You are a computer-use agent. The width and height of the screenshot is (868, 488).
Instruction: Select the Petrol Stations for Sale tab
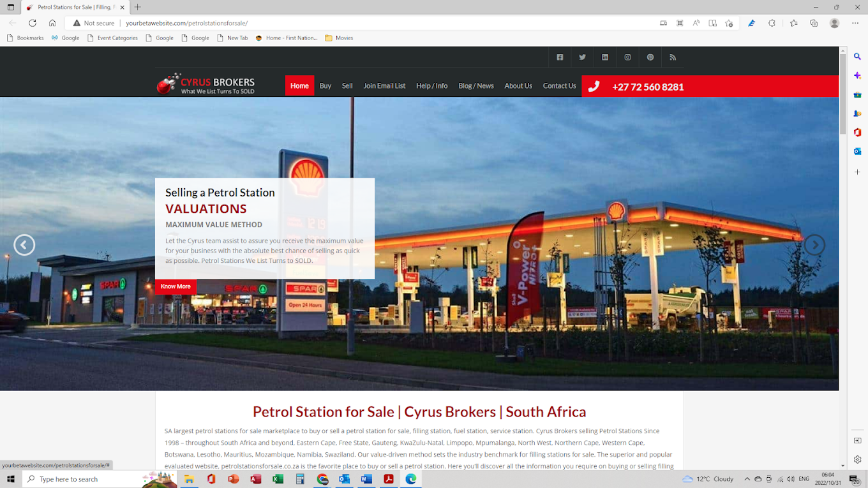[x=75, y=7]
